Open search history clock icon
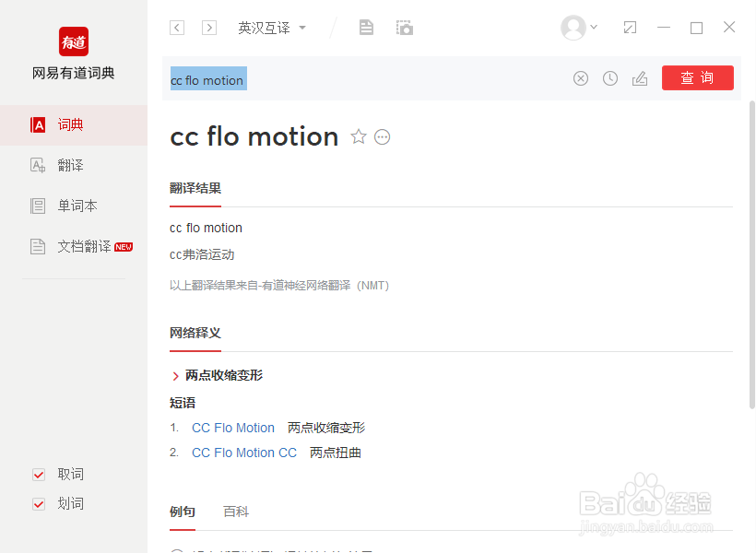This screenshot has width=756, height=553. coord(610,78)
